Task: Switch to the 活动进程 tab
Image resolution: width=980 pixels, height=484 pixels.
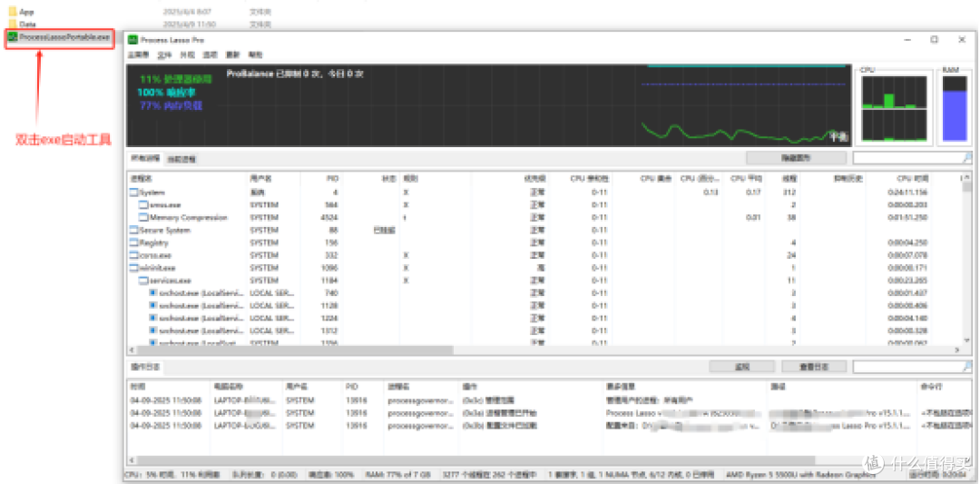Action: (181, 159)
